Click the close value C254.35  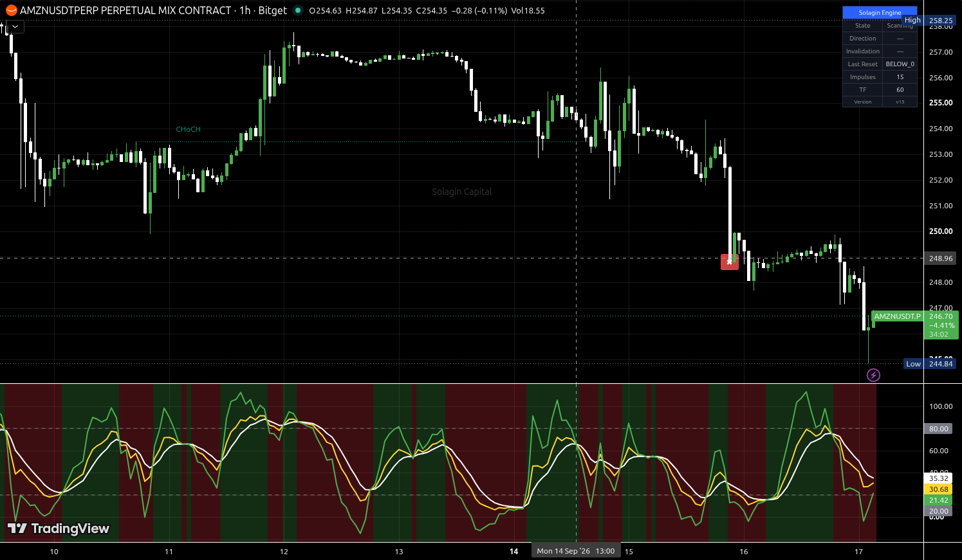(432, 11)
